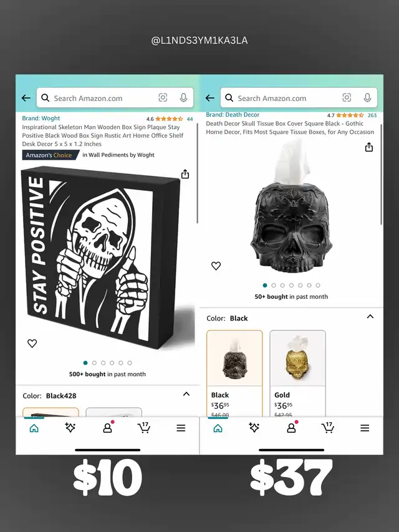Collapse the Color: Black options chevron
The width and height of the screenshot is (399, 532).
click(x=370, y=317)
